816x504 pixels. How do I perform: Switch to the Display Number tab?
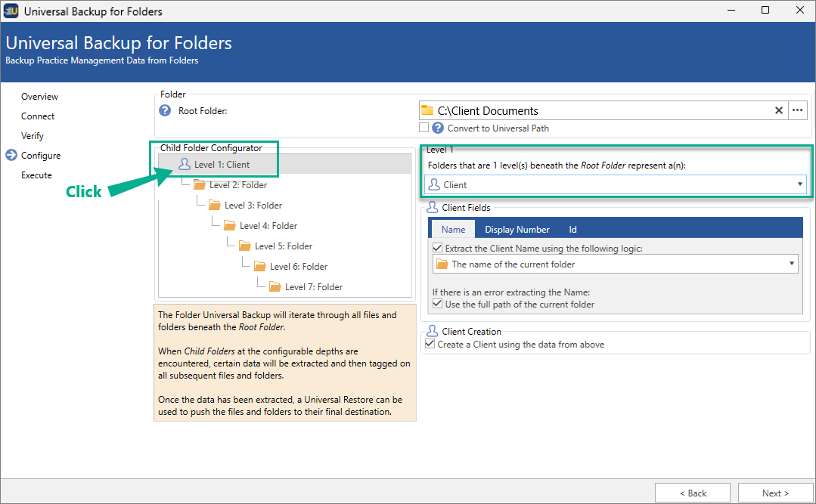517,230
